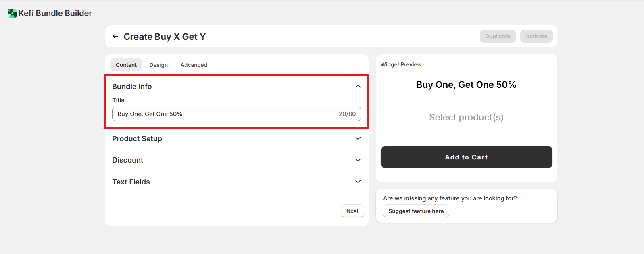The image size is (644, 254).
Task: Open Text Fields via its chevron arrow
Action: click(358, 182)
